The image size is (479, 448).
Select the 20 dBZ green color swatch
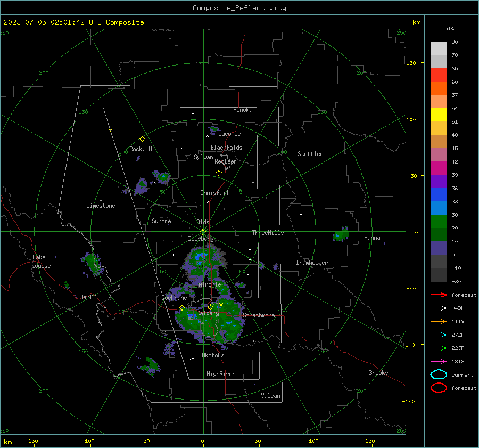[x=439, y=222]
